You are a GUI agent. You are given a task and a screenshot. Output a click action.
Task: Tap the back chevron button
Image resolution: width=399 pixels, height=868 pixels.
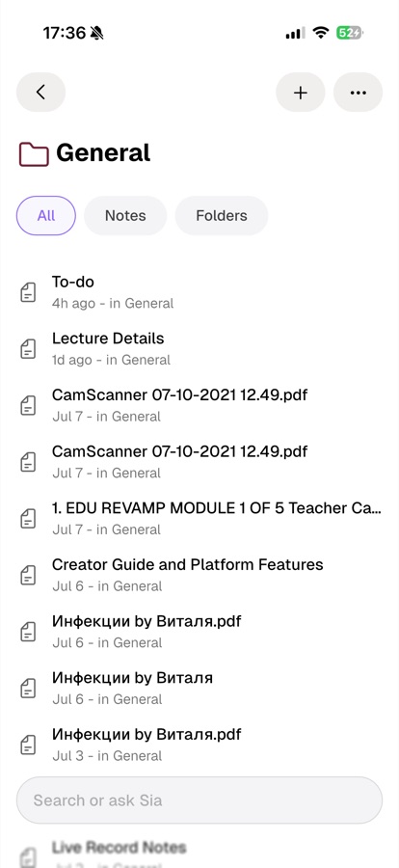[x=40, y=92]
